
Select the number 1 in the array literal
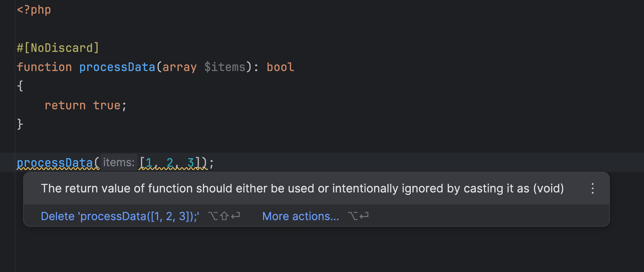pyautogui.click(x=149, y=162)
